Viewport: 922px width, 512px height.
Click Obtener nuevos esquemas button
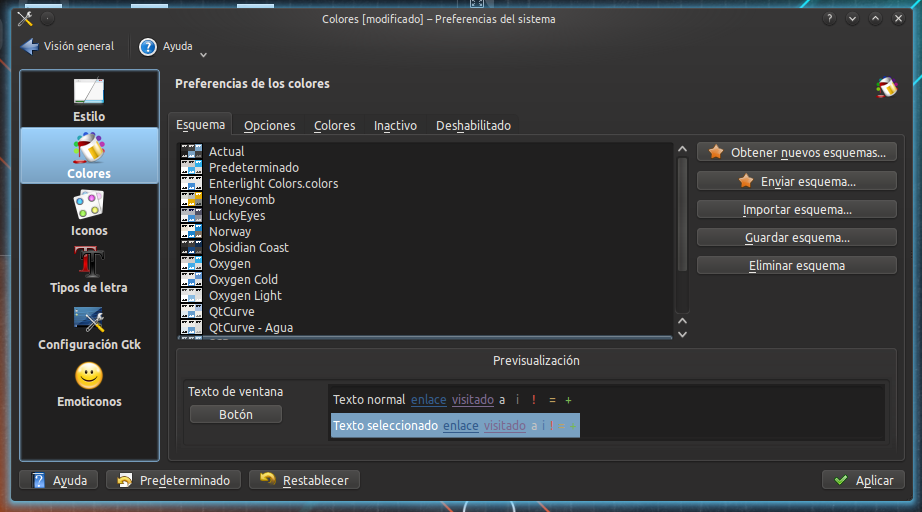[x=797, y=152]
